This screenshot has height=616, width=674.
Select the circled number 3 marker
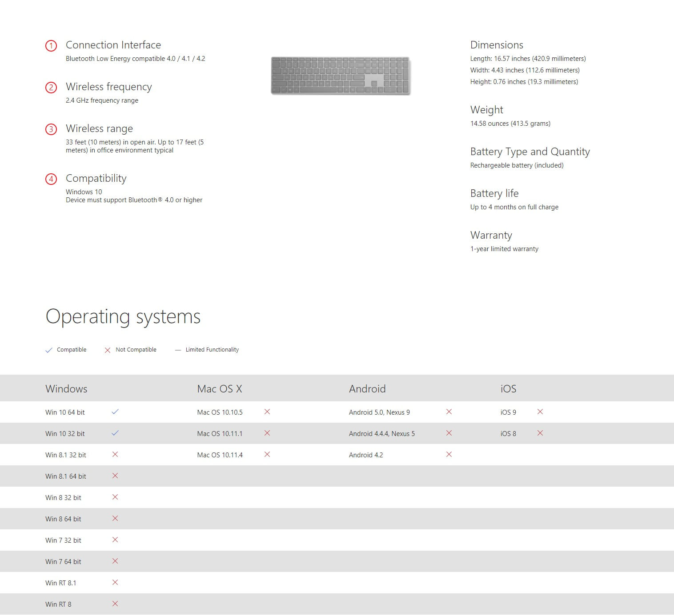coord(51,129)
